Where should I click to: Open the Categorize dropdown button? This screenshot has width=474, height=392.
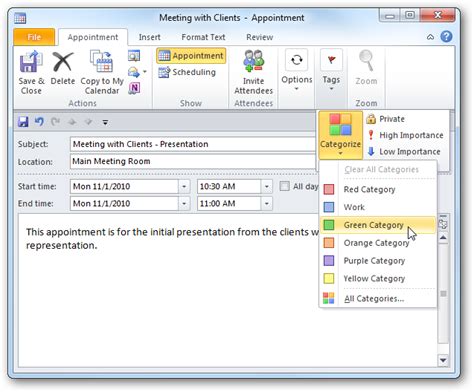[x=340, y=135]
